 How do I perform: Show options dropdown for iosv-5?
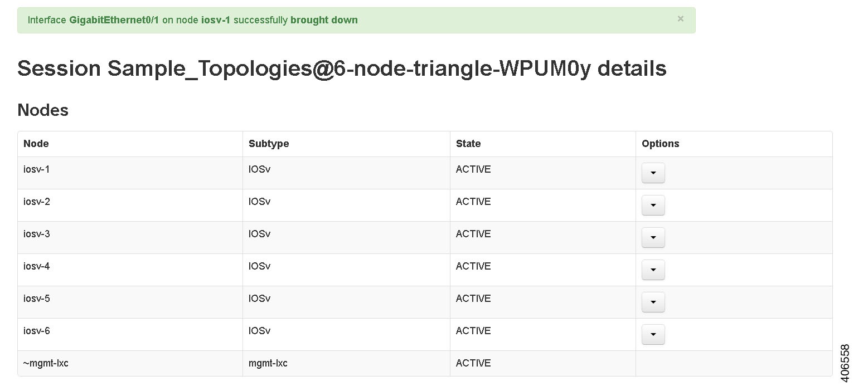pyautogui.click(x=653, y=302)
